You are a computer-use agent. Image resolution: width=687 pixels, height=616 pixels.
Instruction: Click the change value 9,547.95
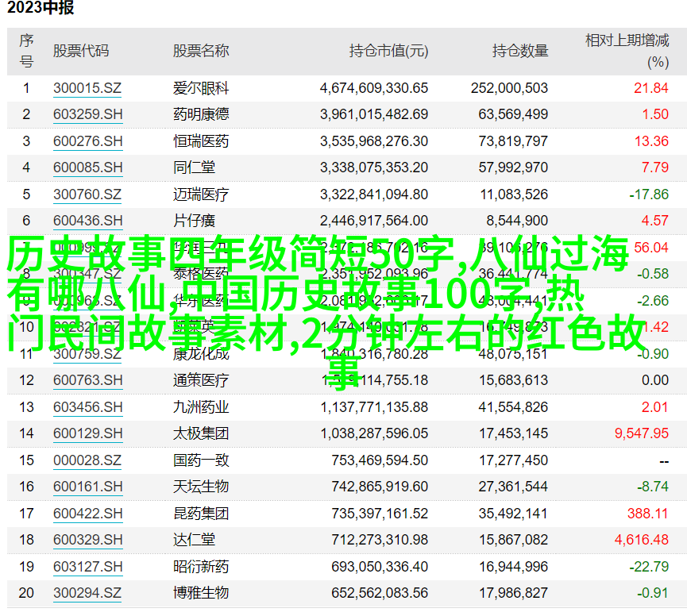point(642,433)
